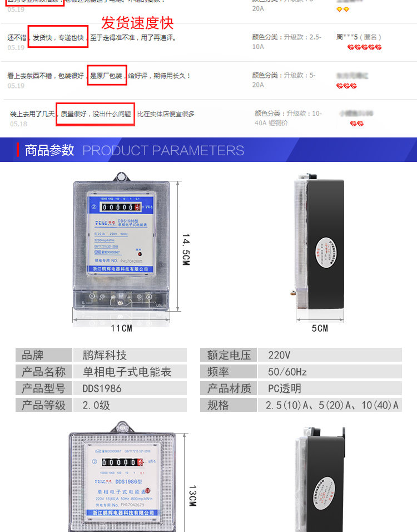Screen dimensions: 417x532
Task: Click the two red hearts rating icon
Action: pos(357,124)
